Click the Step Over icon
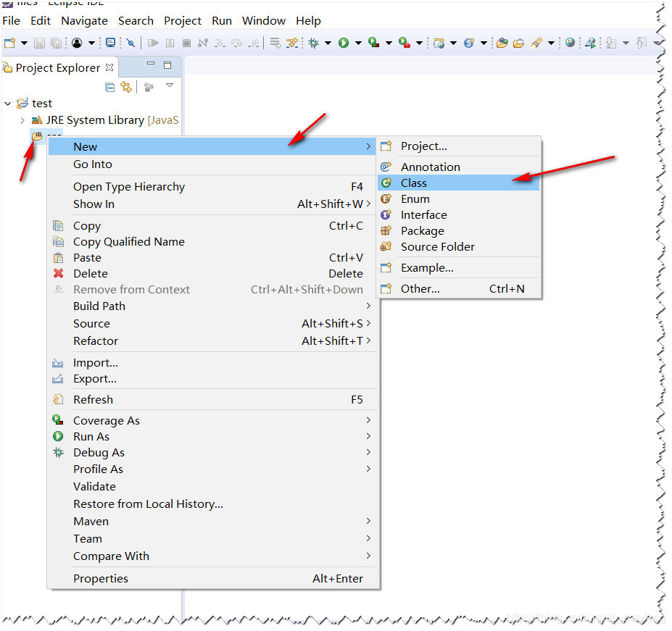This screenshot has width=672, height=631. point(236,43)
